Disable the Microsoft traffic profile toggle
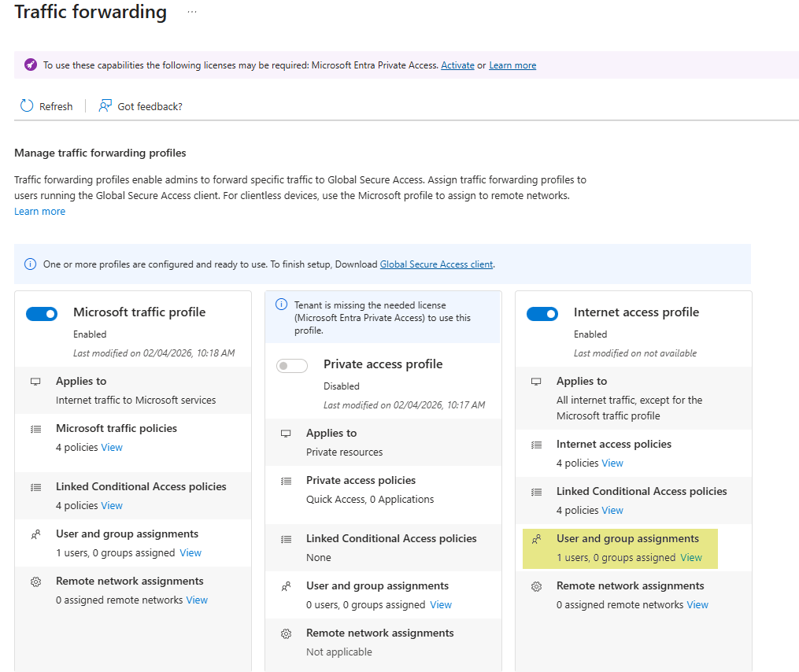Image resolution: width=799 pixels, height=672 pixels. click(42, 314)
